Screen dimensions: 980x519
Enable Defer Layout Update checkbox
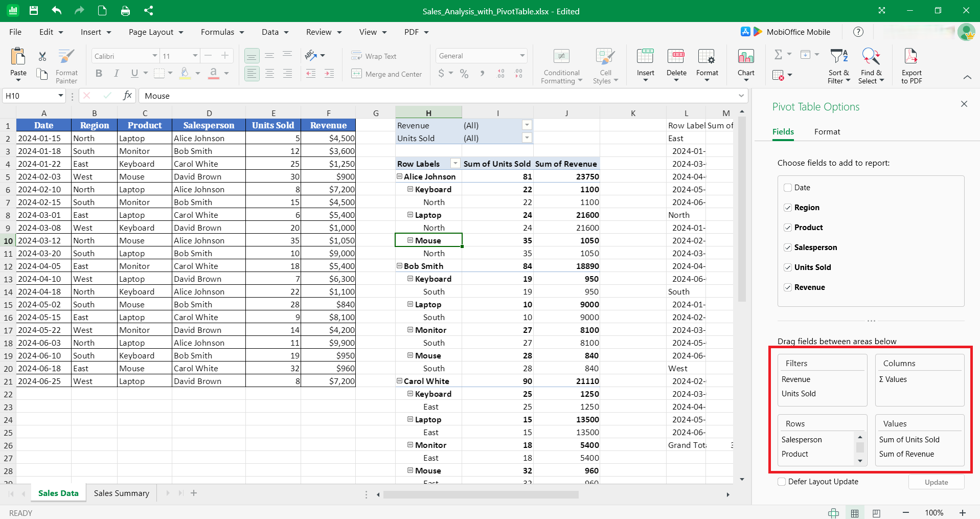(x=782, y=482)
